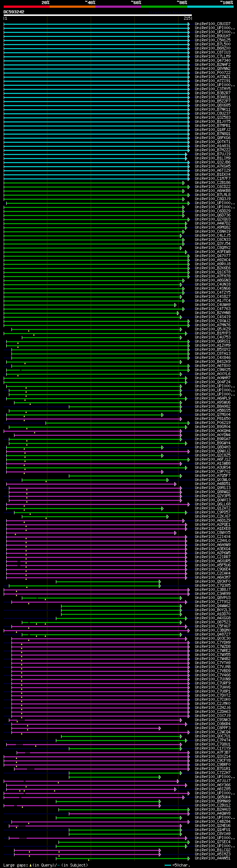237x868 pixels.
Task: Click the cyan alignment bar for UniRef100_P00722
Action: (97, 73)
